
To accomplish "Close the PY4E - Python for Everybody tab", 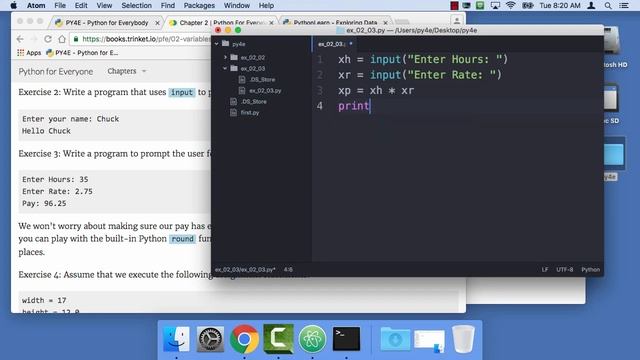I will point(157,23).
